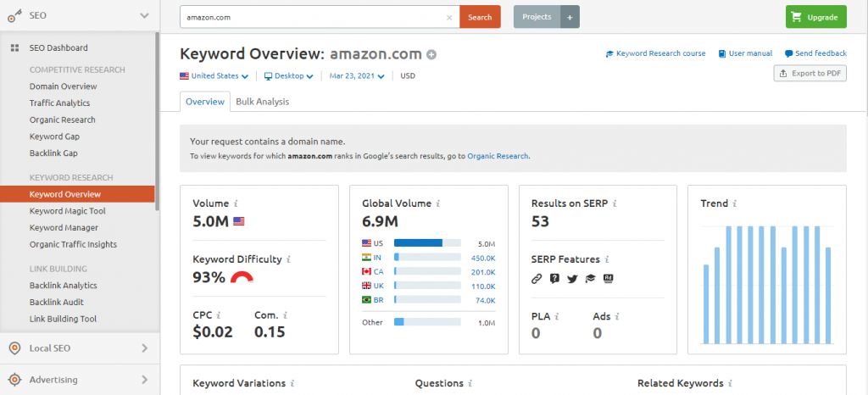Click the Volume info icon
The width and height of the screenshot is (868, 395).
(x=236, y=203)
